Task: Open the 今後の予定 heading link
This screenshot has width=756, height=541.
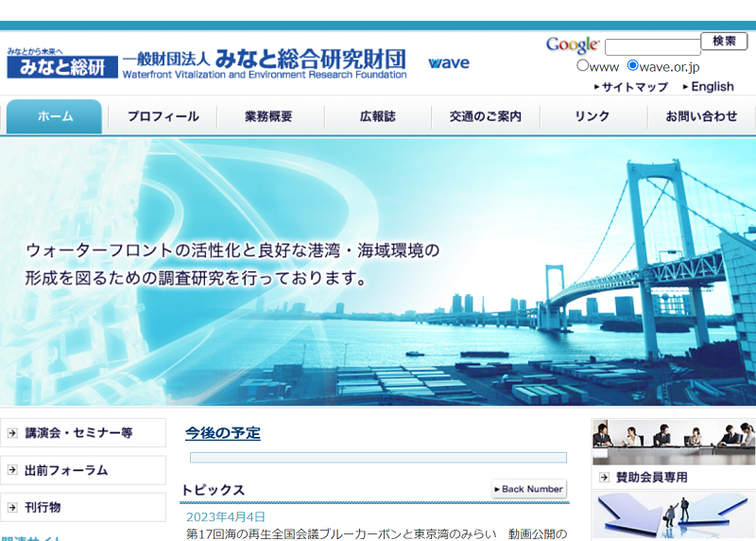Action: pos(222,433)
